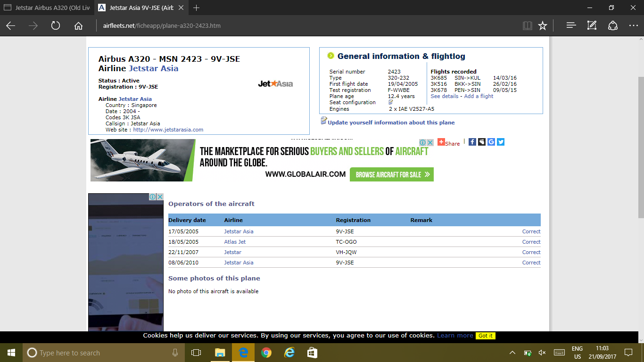Close the left sidebar ad
This screenshot has width=644, height=362.
click(160, 197)
